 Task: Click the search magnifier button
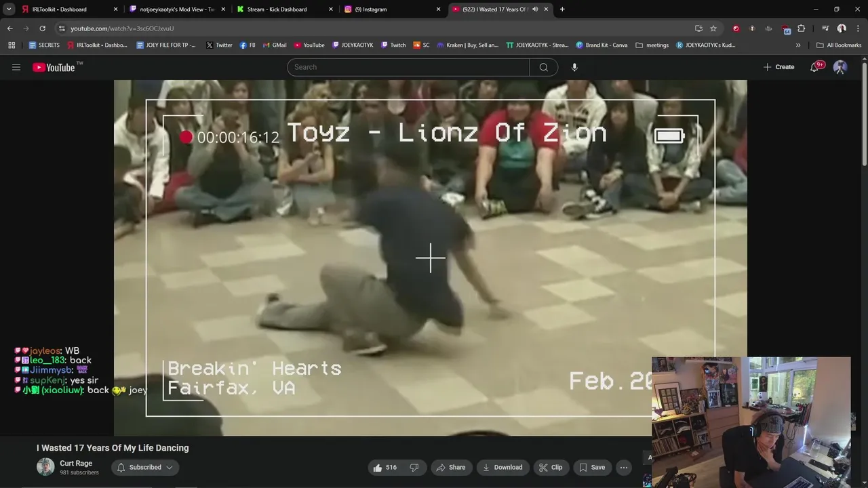point(544,67)
